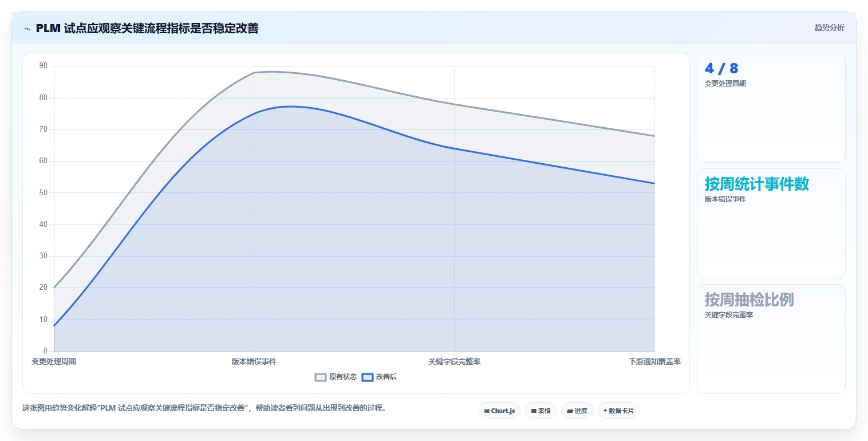The height and width of the screenshot is (441, 868).
Task: Click the 数据卡片 tag icon
Action: click(605, 411)
